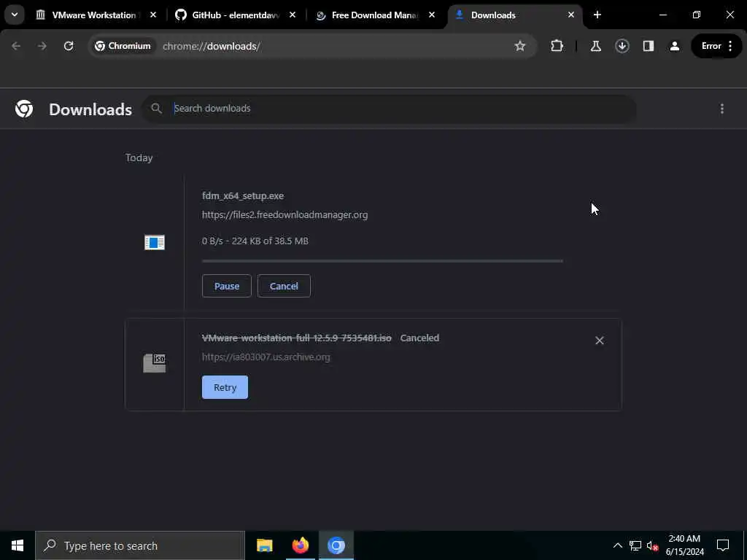Open the Windows Start menu
This screenshot has width=747, height=560.
pos(18,545)
